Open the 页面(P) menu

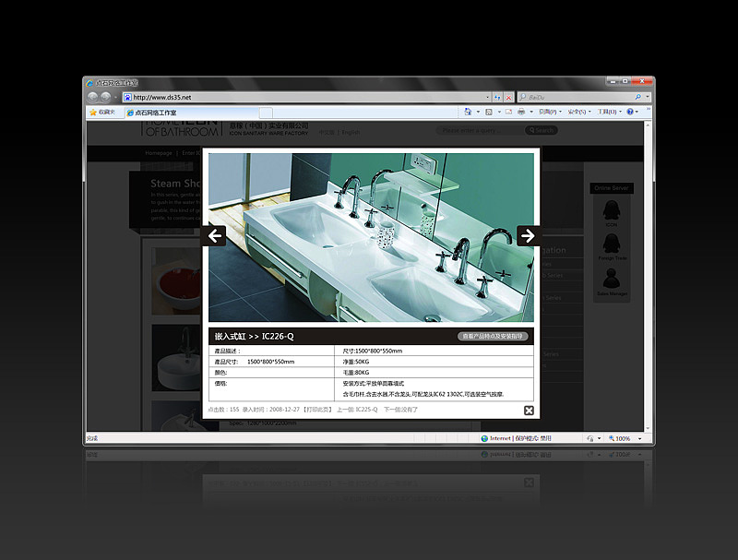[x=550, y=112]
